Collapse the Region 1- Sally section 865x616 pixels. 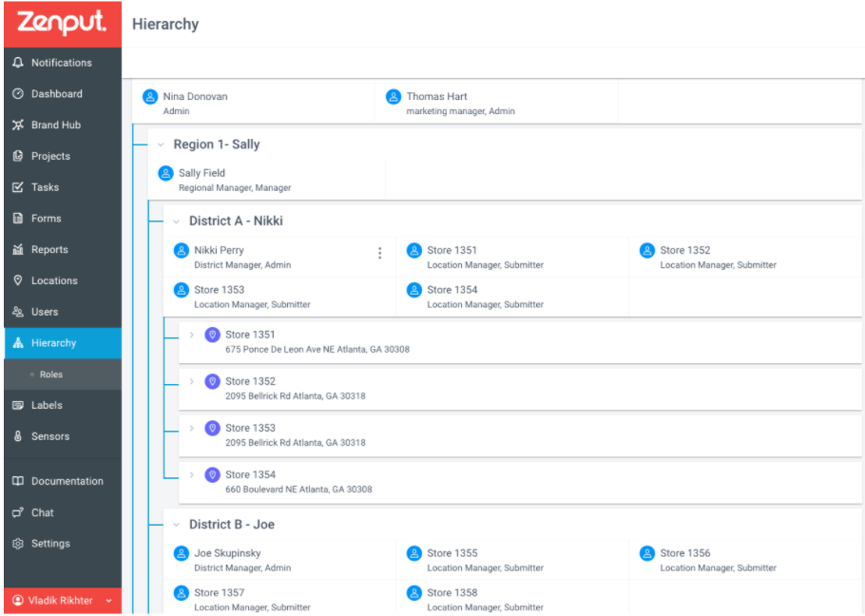pos(161,144)
